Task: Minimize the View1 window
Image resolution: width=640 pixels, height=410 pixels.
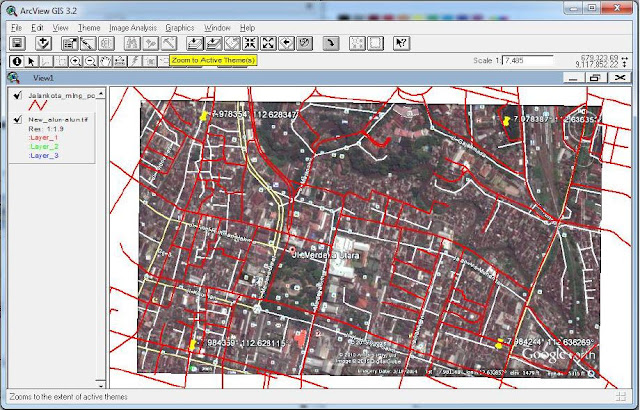Action: pyautogui.click(x=573, y=78)
